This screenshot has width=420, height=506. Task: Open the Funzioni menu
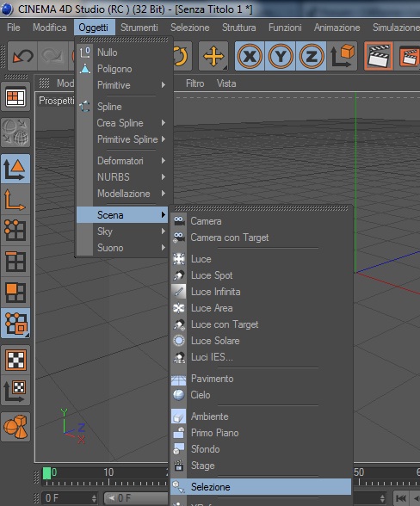click(285, 28)
